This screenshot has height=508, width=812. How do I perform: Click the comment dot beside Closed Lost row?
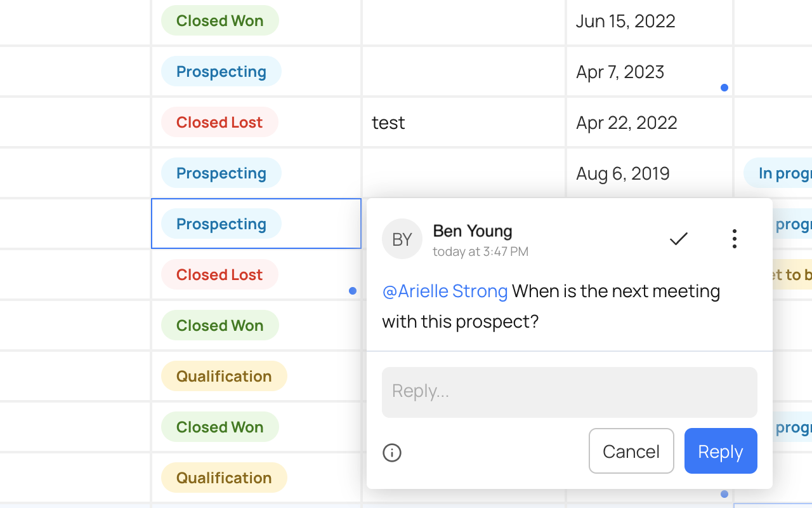coord(353,291)
